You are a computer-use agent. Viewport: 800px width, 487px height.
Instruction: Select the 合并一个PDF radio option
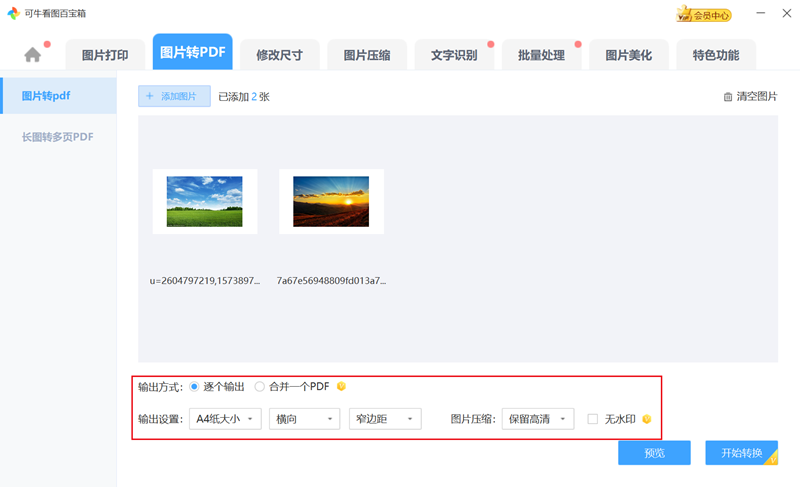pos(260,387)
